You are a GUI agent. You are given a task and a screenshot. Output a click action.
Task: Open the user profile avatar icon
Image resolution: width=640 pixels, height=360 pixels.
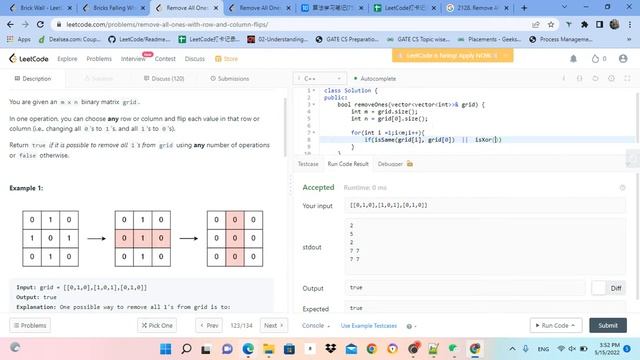(x=623, y=59)
